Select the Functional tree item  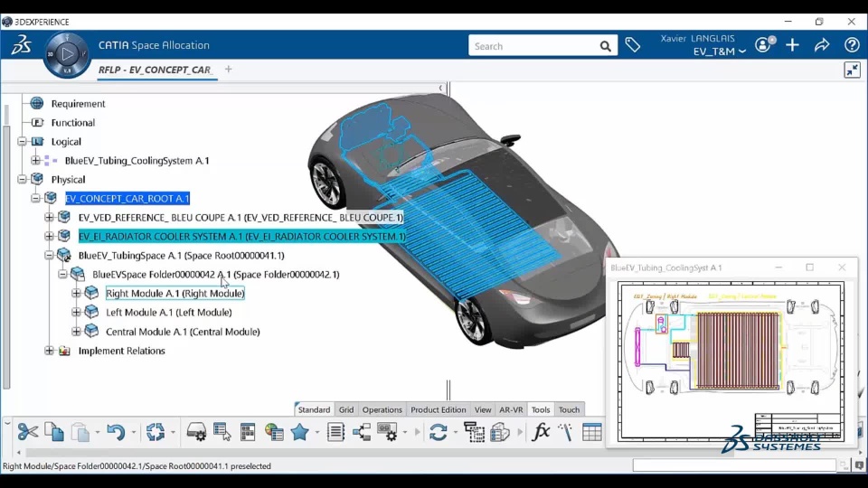[x=73, y=122]
